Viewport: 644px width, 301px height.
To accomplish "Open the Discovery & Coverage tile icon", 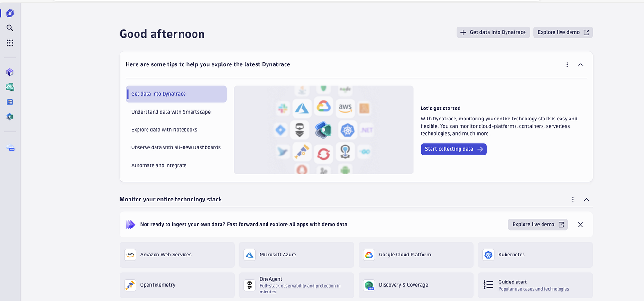I will (369, 285).
